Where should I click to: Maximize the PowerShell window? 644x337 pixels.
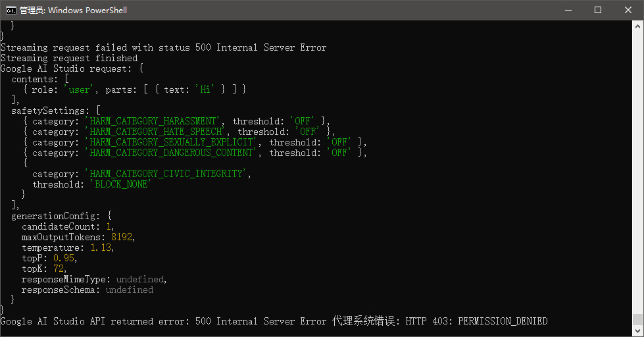tap(598, 10)
